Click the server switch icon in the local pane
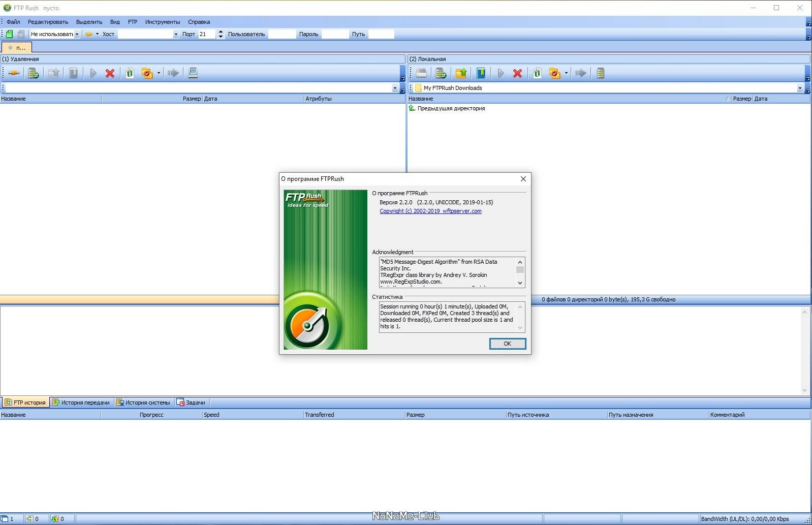 pos(441,73)
